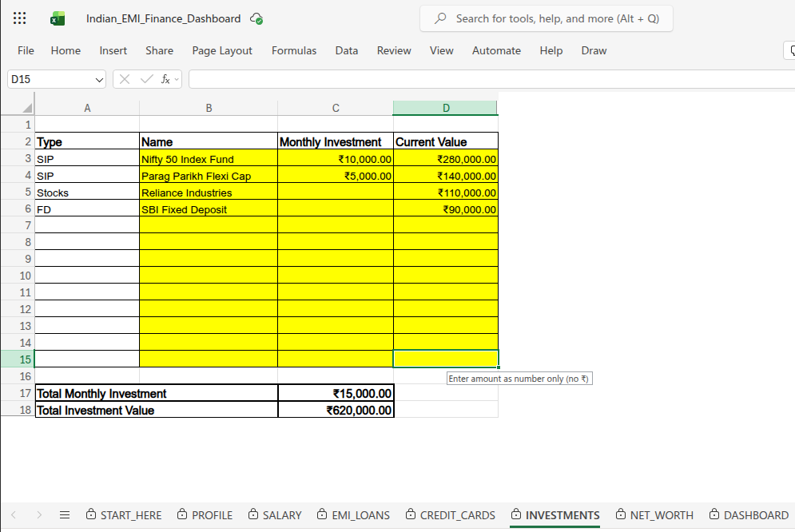Open the Review tab
The width and height of the screenshot is (795, 532).
point(394,50)
